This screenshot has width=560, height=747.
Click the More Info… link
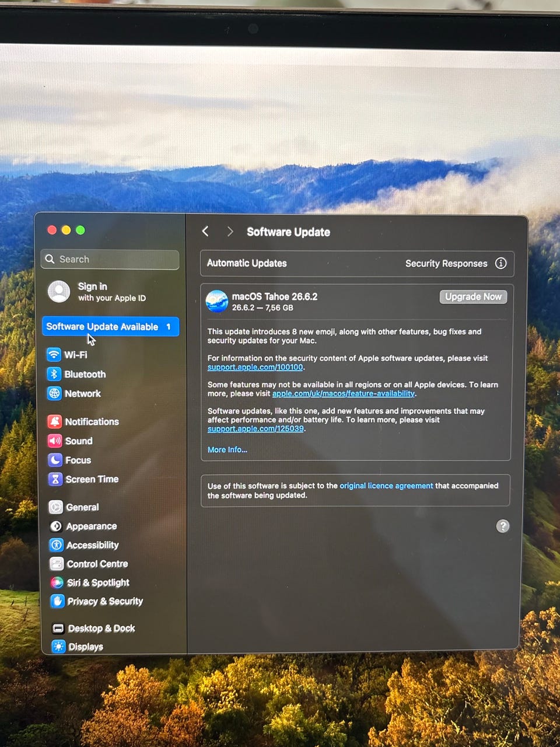coord(228,449)
